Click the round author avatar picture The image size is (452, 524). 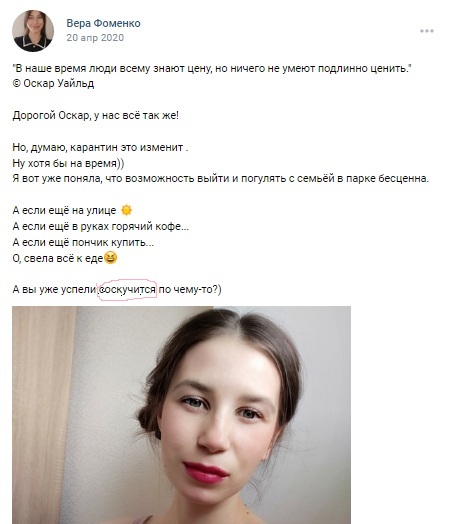[x=33, y=31]
